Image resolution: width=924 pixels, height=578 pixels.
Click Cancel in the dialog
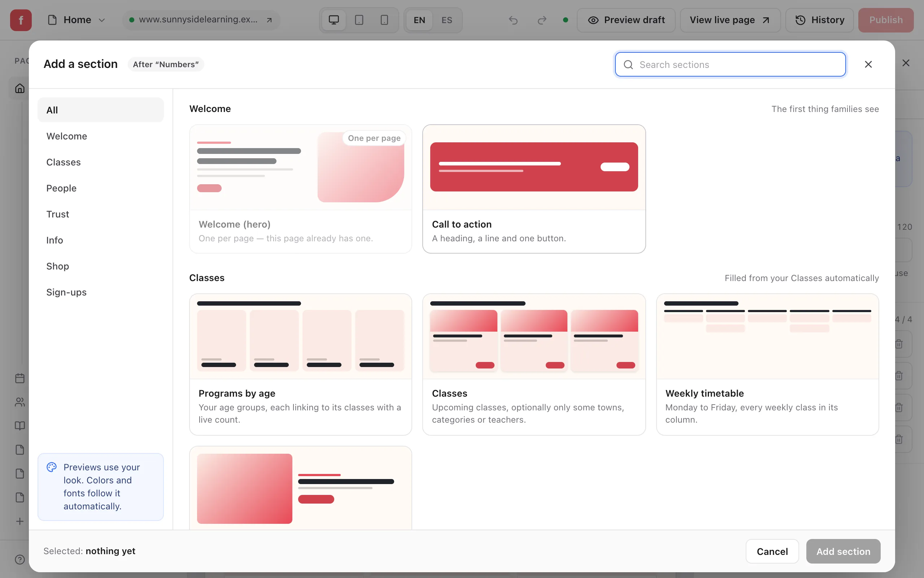(x=772, y=551)
